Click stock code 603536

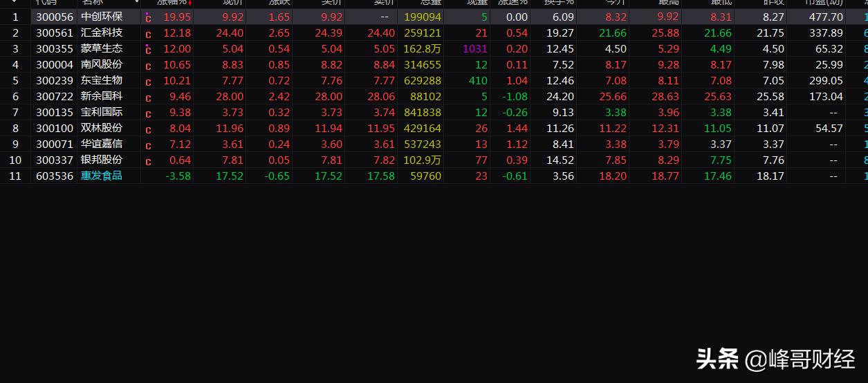click(55, 176)
